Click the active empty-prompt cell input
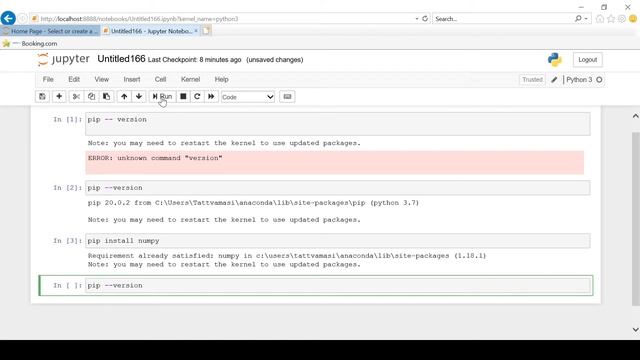Screen dimensions: 640x360 [x=338, y=285]
